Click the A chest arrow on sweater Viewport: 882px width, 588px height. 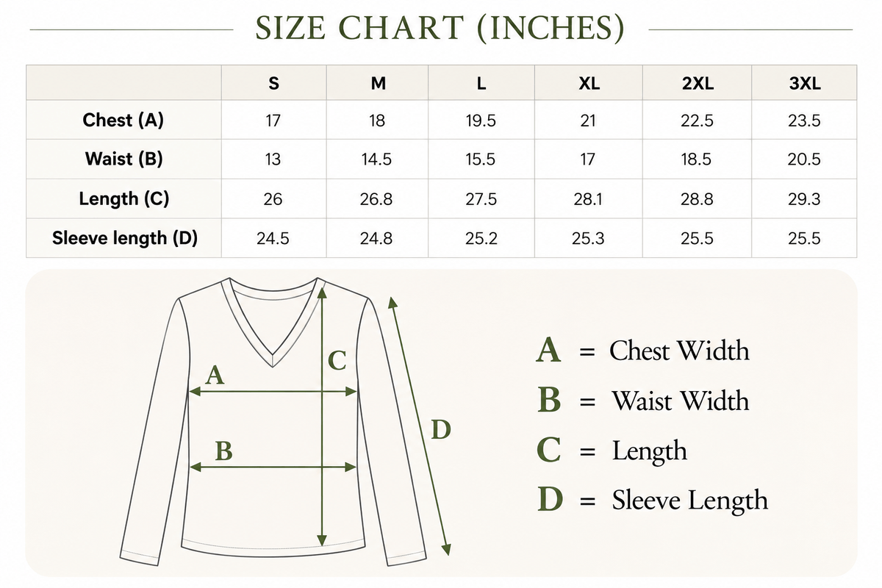[273, 392]
